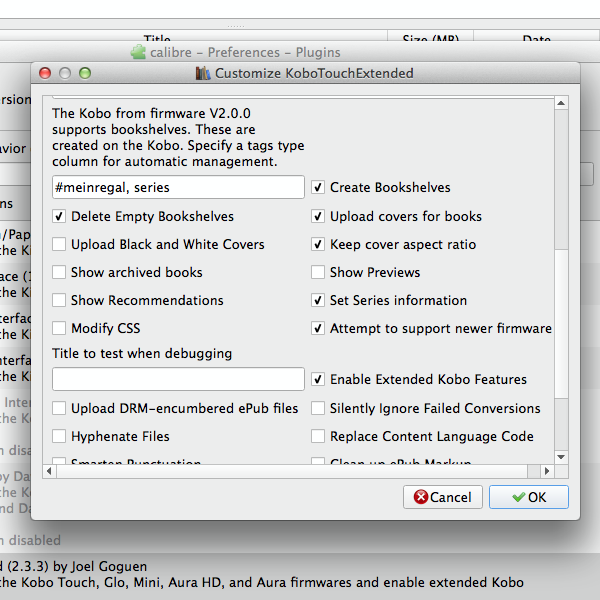Toggle Keep cover aspect ratio

pyautogui.click(x=318, y=245)
